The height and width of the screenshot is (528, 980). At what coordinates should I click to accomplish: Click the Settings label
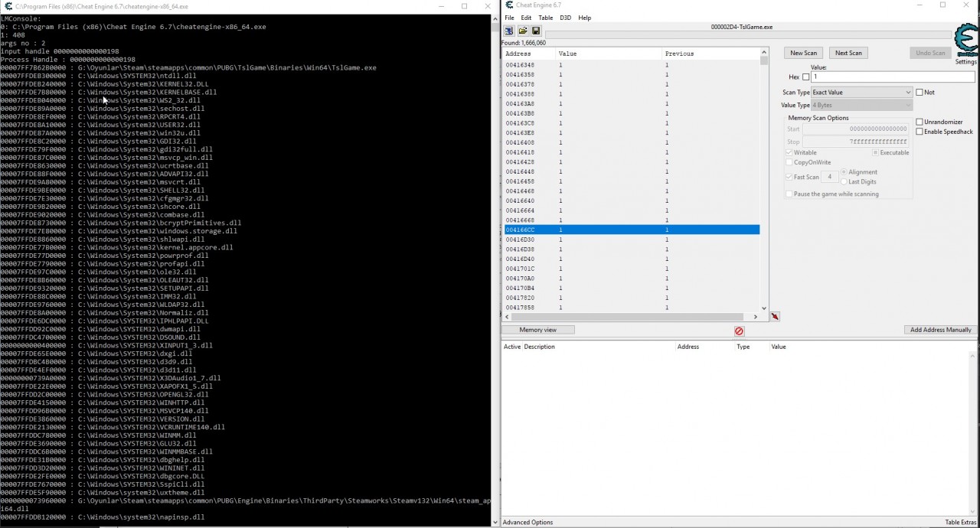(x=966, y=62)
